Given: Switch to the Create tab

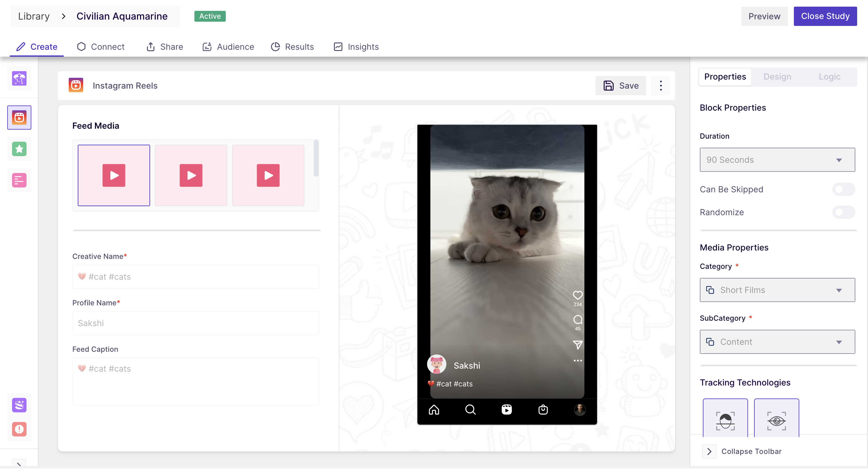Looking at the screenshot, I should [37, 47].
